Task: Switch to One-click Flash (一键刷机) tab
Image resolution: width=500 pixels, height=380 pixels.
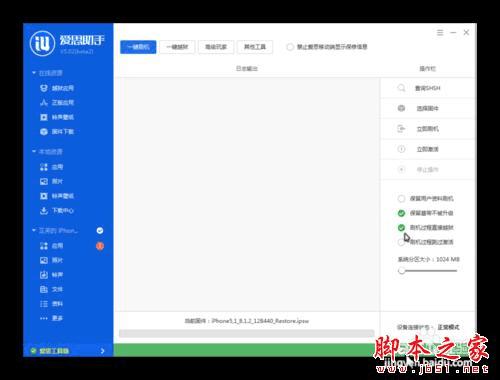Action: pos(138,47)
